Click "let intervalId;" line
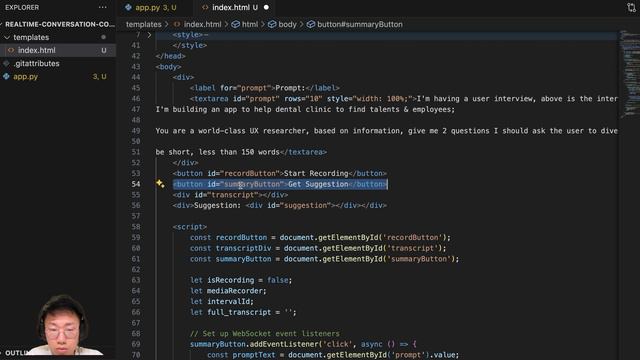Viewport: 640px width, 360px height. (222, 302)
